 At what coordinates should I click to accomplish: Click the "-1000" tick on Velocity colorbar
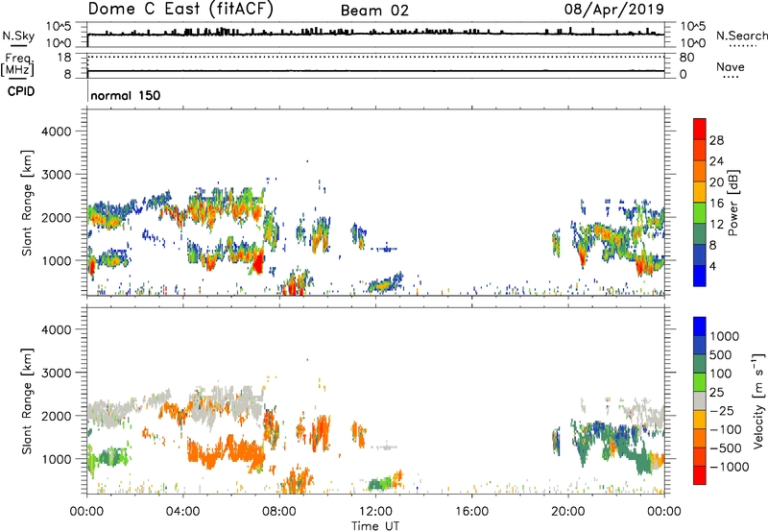(729, 467)
